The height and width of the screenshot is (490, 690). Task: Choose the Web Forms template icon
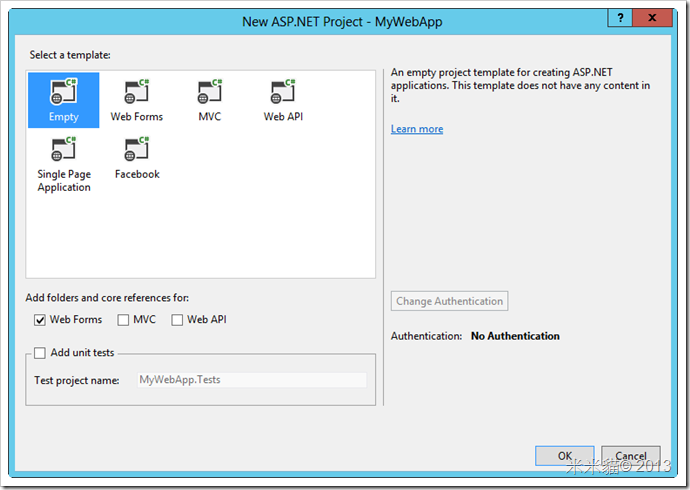coord(136,100)
